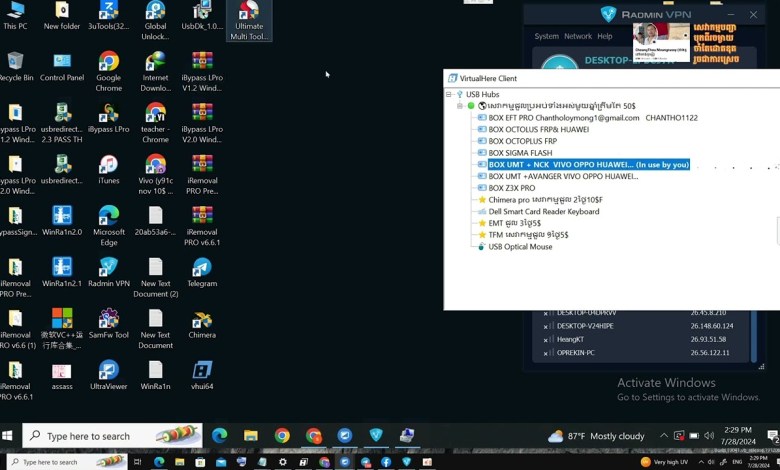Launch the Internet Download Manager desktop shortcut
The width and height of the screenshot is (780, 470).
pos(155,72)
